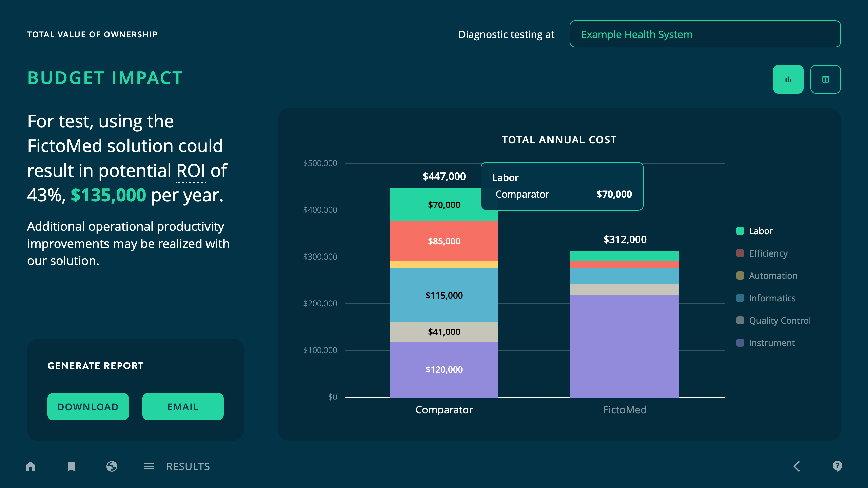Select the bar chart view icon

click(788, 79)
